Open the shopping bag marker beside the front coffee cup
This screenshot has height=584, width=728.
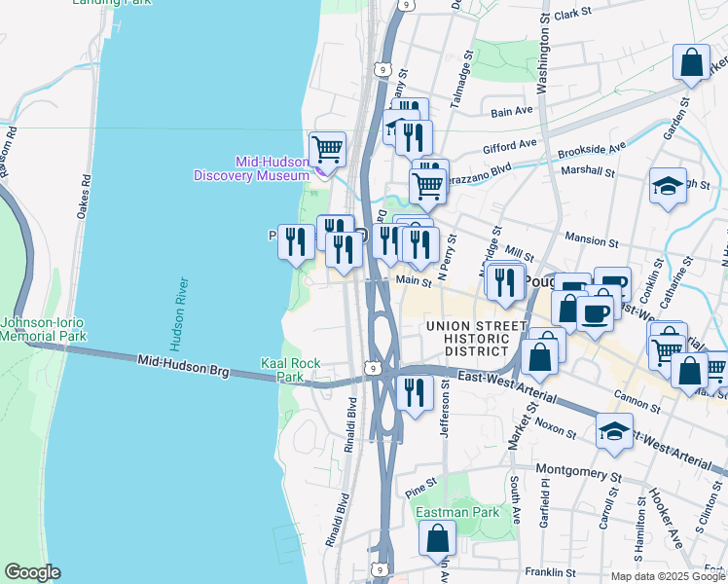pyautogui.click(x=567, y=310)
